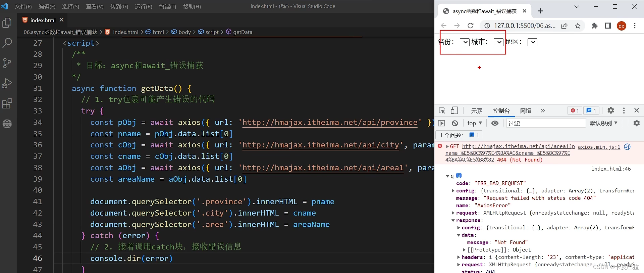Switch to the 控制台 DevTools tab
This screenshot has width=644, height=273.
pyautogui.click(x=501, y=111)
